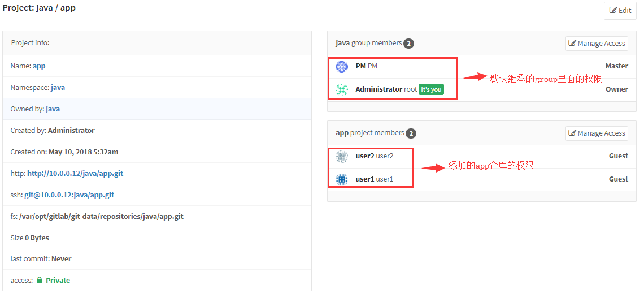Open the http://10.0.0.12/java/app.git link
Viewport: 644px width, 293px height.
coord(75,173)
